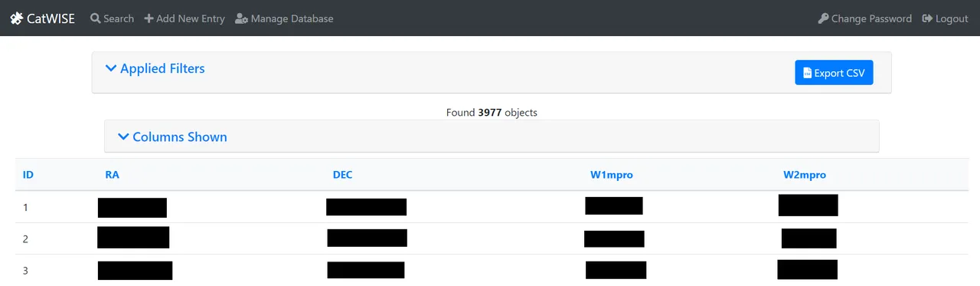The width and height of the screenshot is (980, 286).
Task: Sort by the RA column header
Action: [x=112, y=175]
